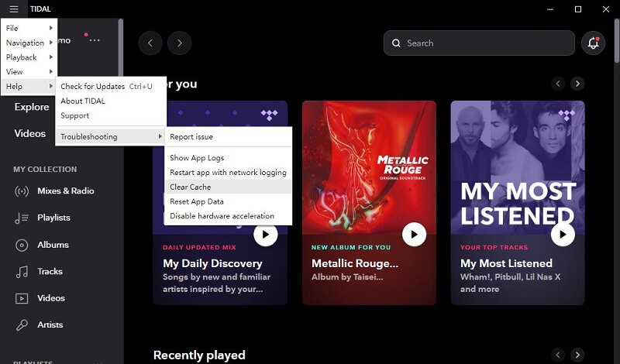Open the profile three-dots options
Image resolution: width=620 pixels, height=364 pixels.
(95, 40)
